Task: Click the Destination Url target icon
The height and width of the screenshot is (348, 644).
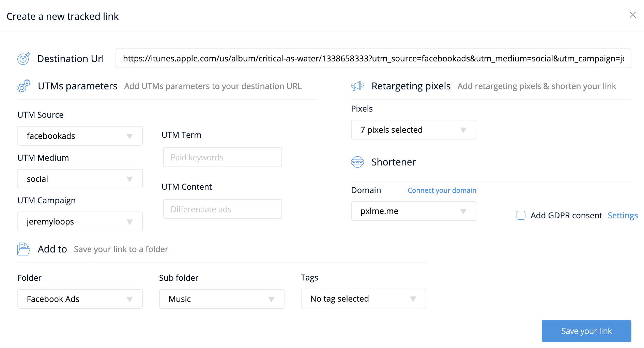Action: pyautogui.click(x=24, y=59)
